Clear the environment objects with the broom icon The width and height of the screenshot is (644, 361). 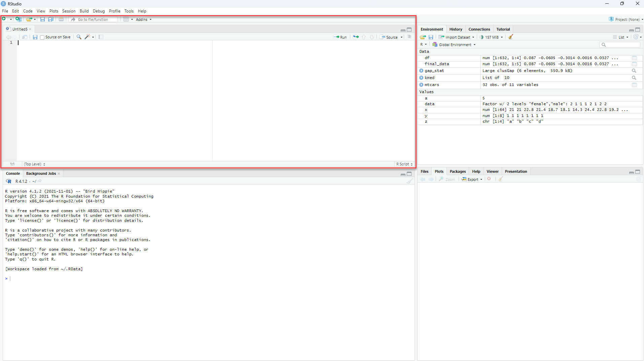pyautogui.click(x=510, y=37)
